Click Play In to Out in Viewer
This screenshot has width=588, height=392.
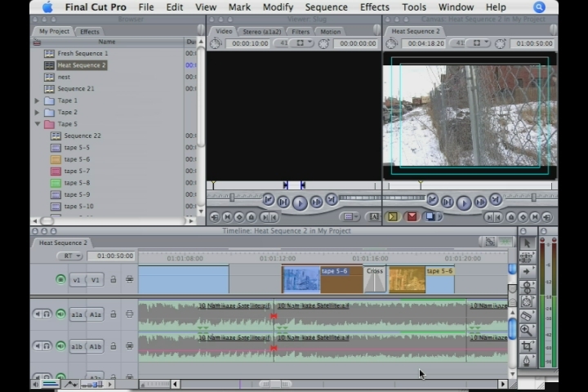coord(283,203)
